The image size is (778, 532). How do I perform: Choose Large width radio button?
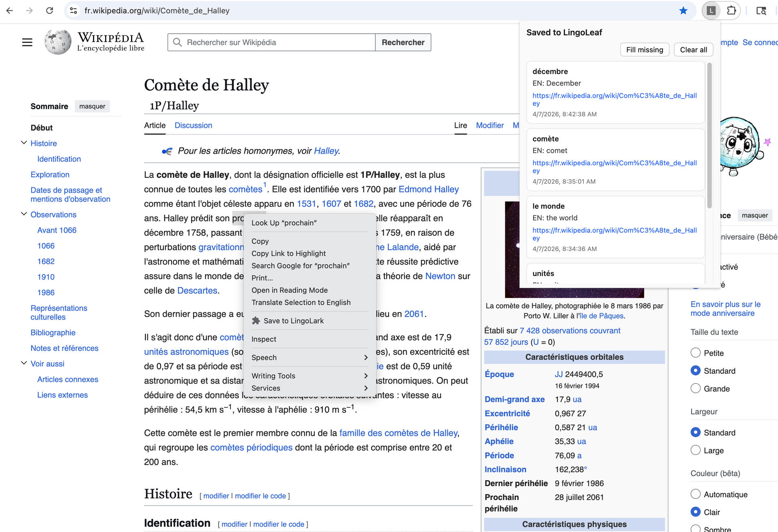[x=696, y=450]
